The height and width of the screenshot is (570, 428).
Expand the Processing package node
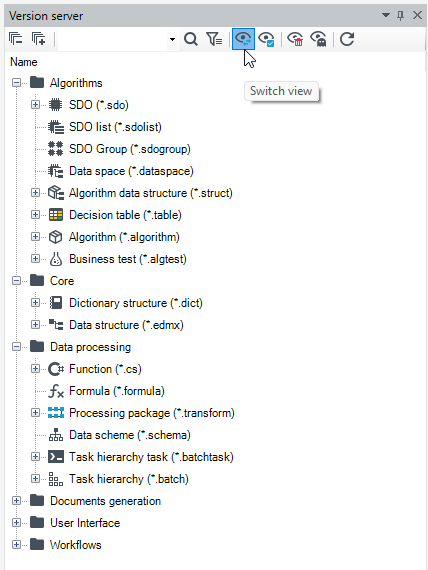pyautogui.click(x=35, y=413)
